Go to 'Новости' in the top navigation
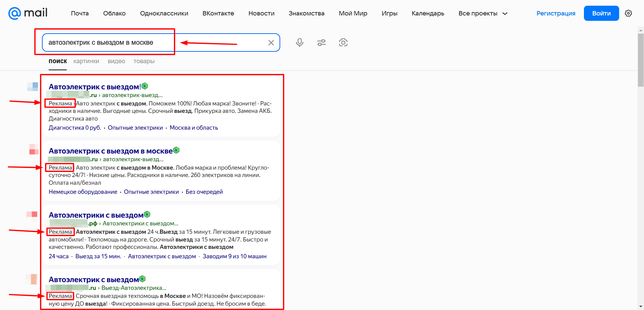Image resolution: width=644 pixels, height=310 pixels. (x=261, y=13)
